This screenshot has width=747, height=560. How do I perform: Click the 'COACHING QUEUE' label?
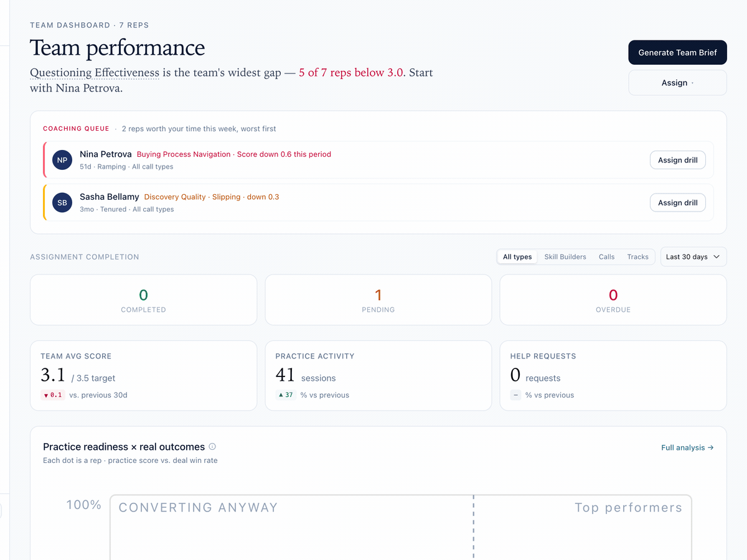pyautogui.click(x=76, y=129)
